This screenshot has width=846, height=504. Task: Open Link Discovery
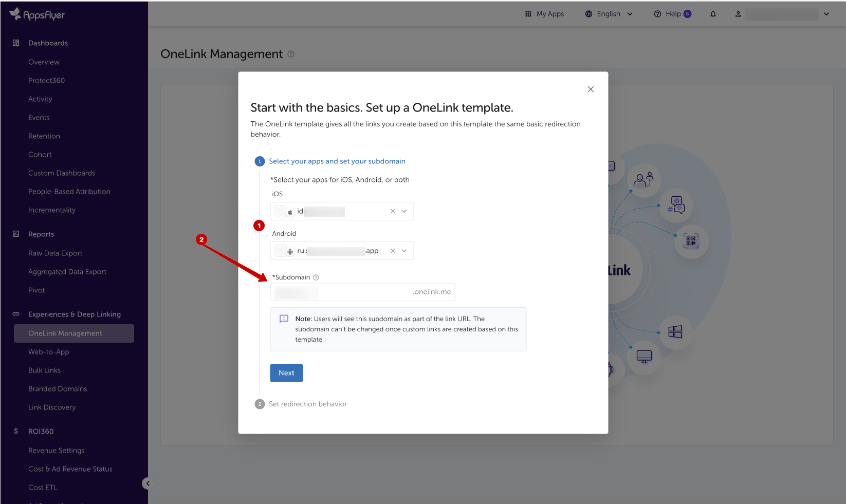[x=52, y=407]
